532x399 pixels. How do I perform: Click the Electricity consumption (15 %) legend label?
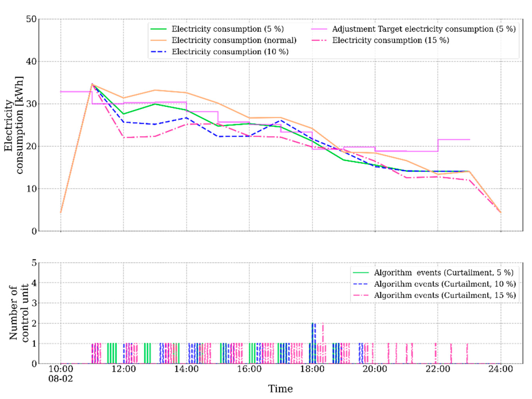pyautogui.click(x=390, y=40)
